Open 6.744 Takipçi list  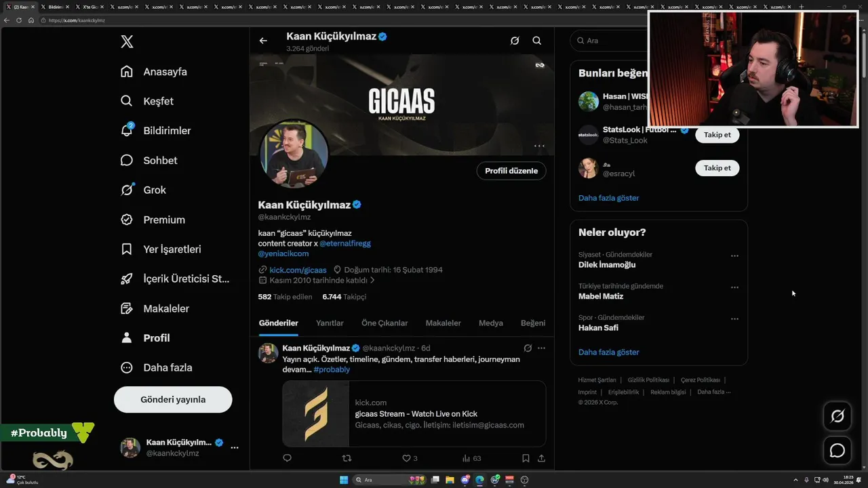(x=344, y=297)
